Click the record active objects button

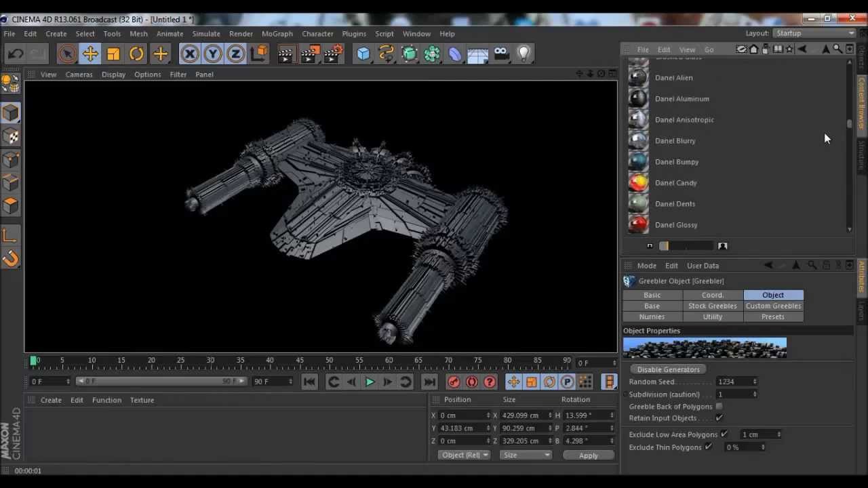(454, 382)
